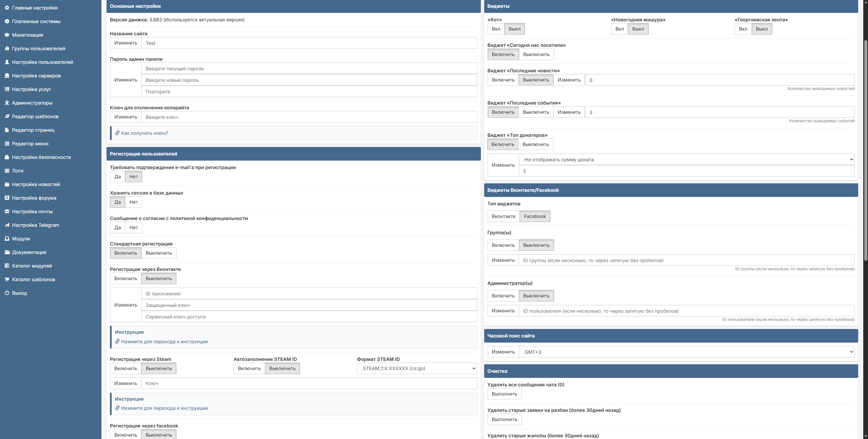This screenshot has width=868, height=439.
Task: Click the Монетизация sidebar icon
Action: [x=7, y=35]
